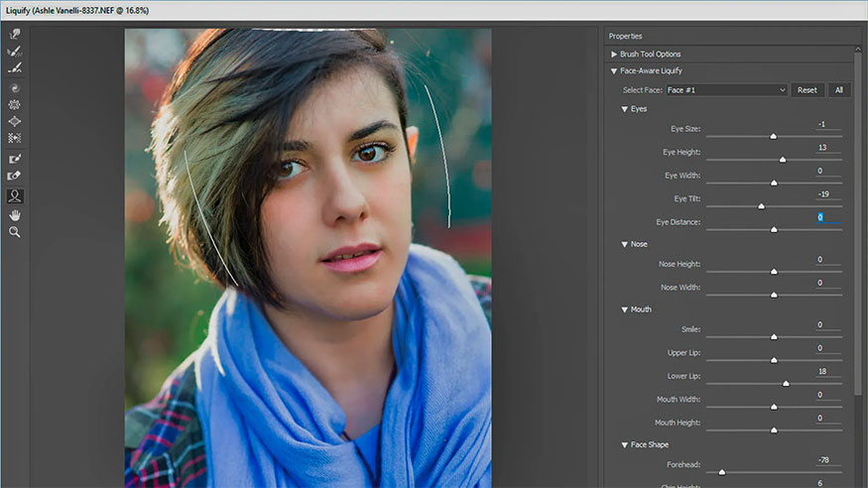
Task: Click the All button beside Reset
Action: coord(838,90)
